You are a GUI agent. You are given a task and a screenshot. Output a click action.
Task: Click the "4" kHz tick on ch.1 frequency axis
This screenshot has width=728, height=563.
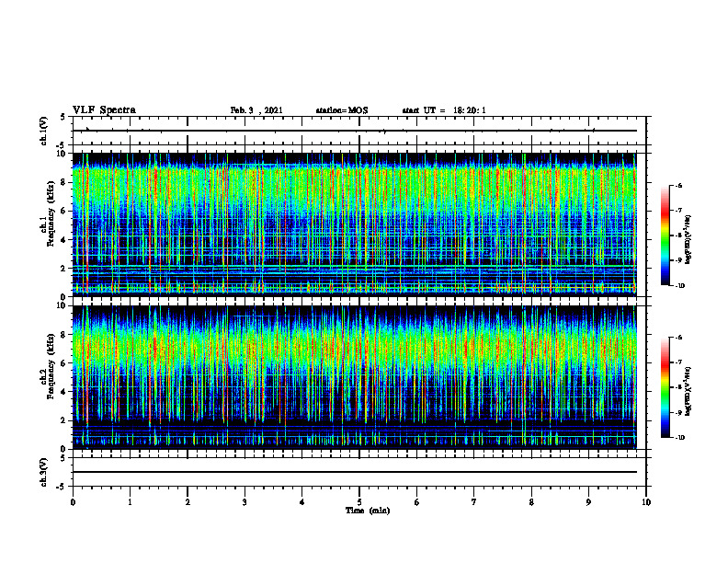pyautogui.click(x=64, y=240)
